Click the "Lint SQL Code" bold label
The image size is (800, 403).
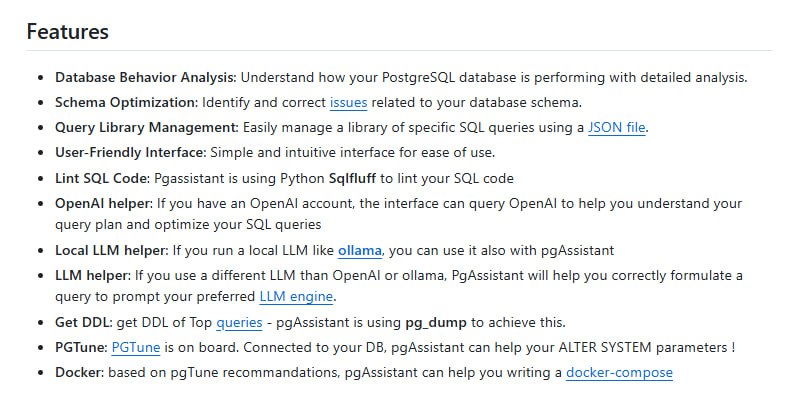coord(100,178)
